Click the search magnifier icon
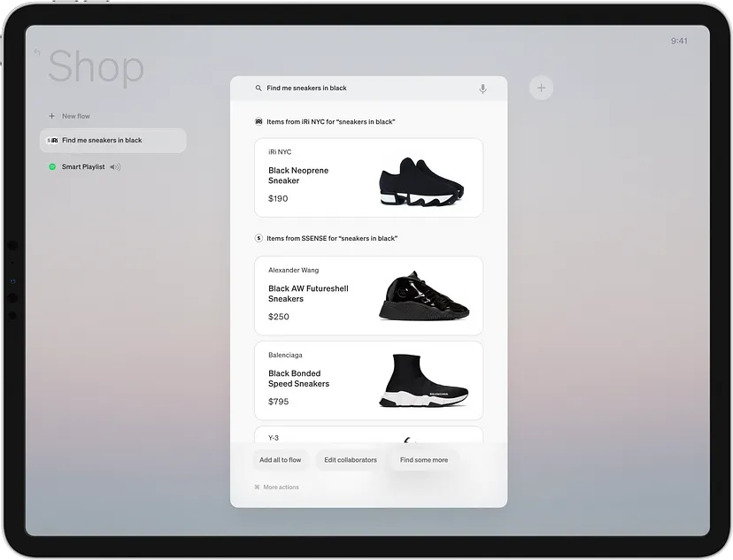 point(258,88)
